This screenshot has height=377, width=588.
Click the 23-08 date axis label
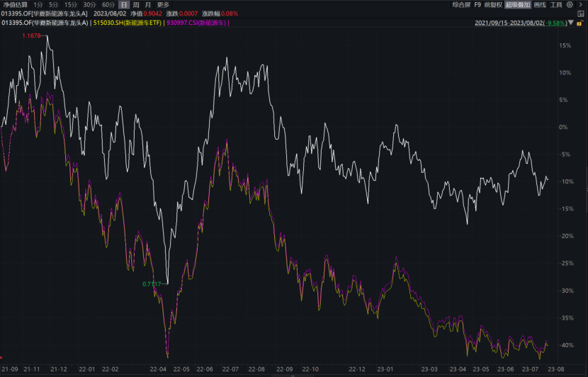[x=555, y=369]
